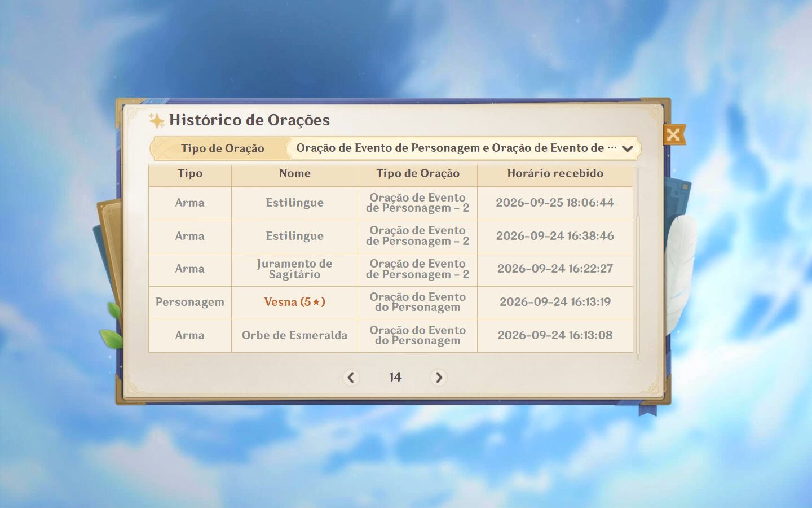Viewport: 812px width, 508px height.
Task: Click Estilingue received at 18:06:44
Action: tap(294, 203)
